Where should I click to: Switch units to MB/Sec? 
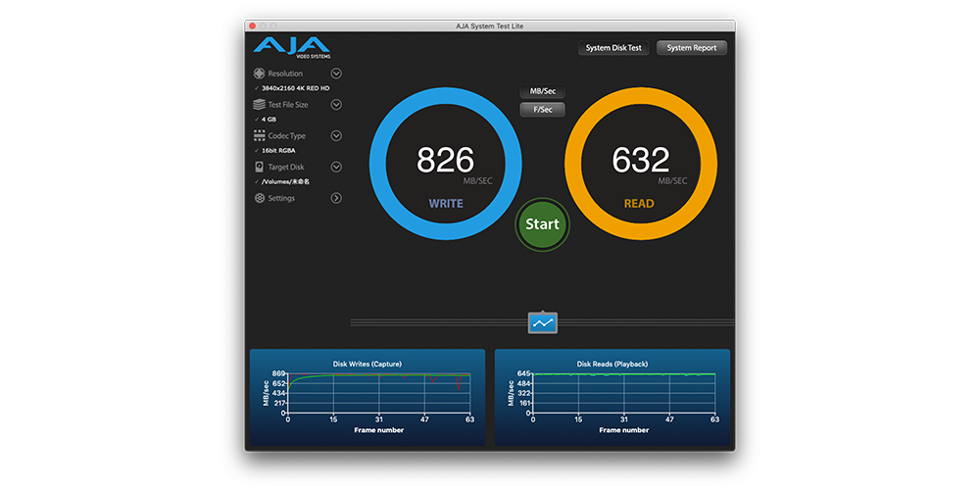(542, 92)
